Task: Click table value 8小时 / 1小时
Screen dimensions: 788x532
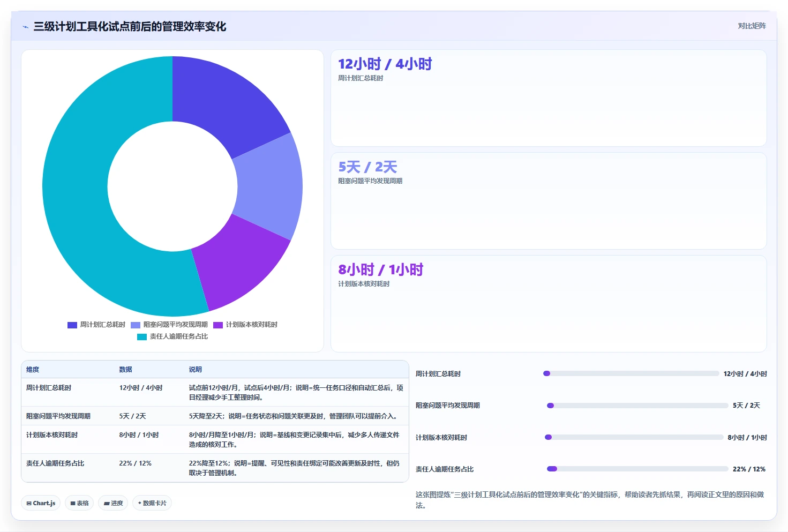Action: tap(139, 435)
